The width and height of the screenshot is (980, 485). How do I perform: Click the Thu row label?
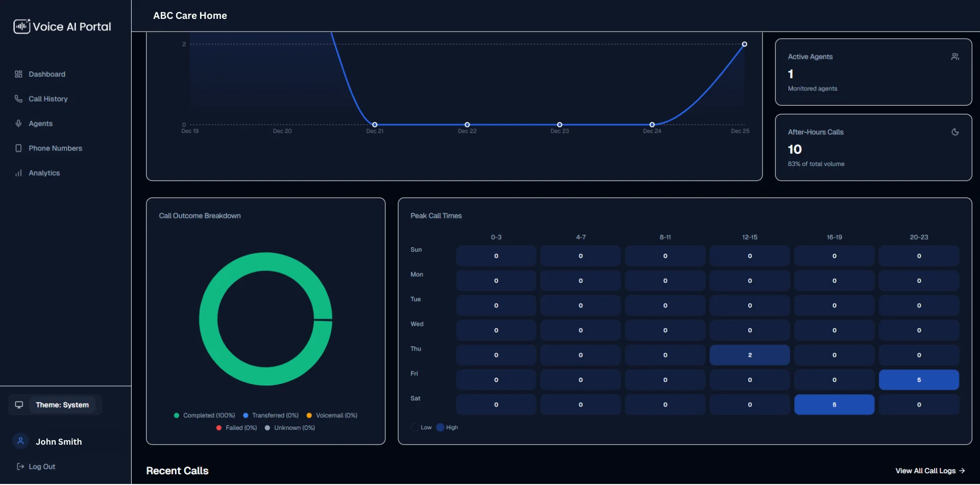(x=415, y=349)
